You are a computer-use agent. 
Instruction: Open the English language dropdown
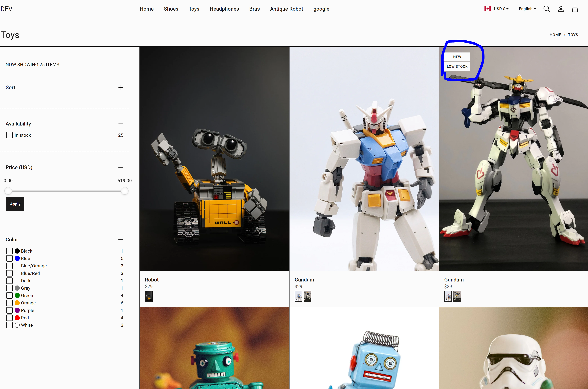click(527, 9)
